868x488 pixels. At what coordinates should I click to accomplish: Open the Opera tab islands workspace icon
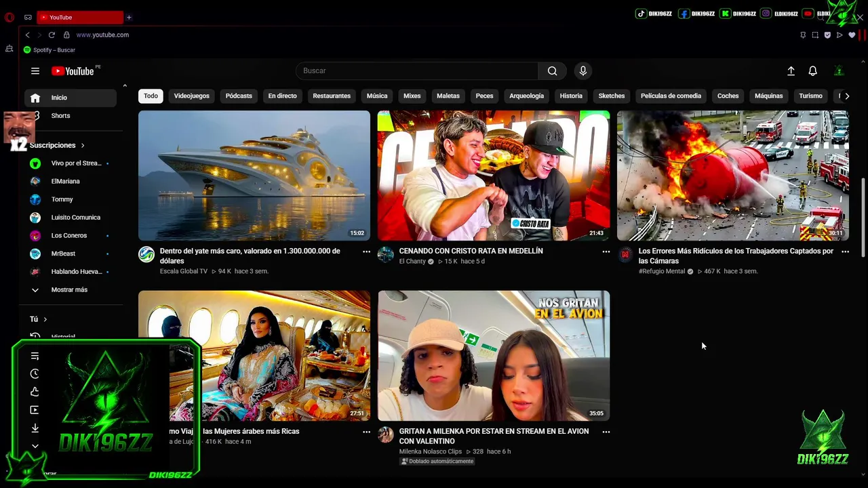28,17
